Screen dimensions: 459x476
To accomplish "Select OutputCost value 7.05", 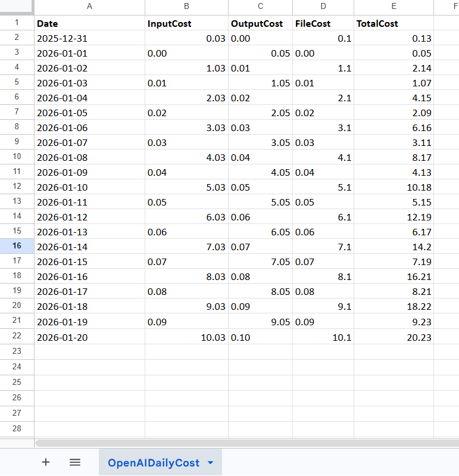I will pos(261,262).
